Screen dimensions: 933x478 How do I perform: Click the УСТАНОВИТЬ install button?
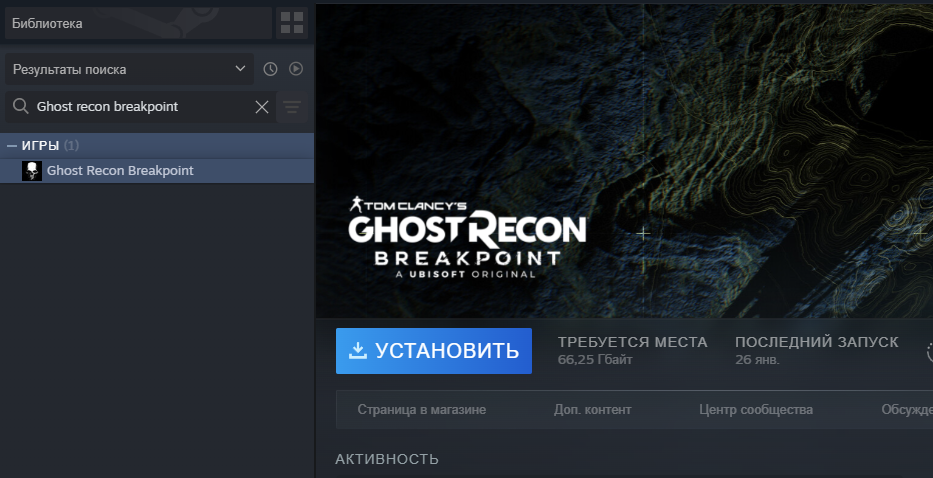[434, 351]
